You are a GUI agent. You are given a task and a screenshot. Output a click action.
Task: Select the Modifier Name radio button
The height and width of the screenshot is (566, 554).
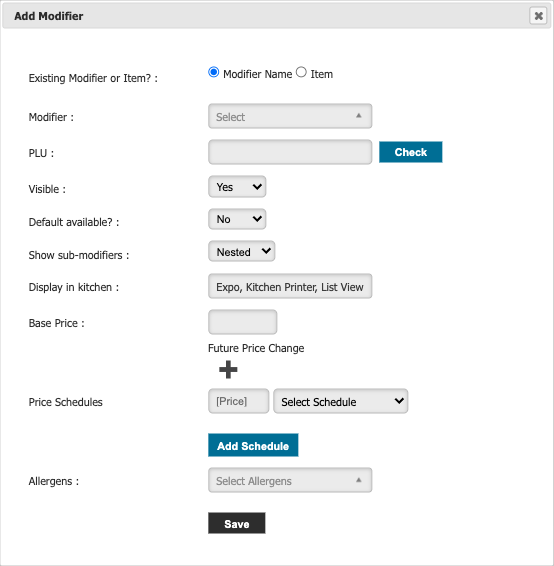214,72
